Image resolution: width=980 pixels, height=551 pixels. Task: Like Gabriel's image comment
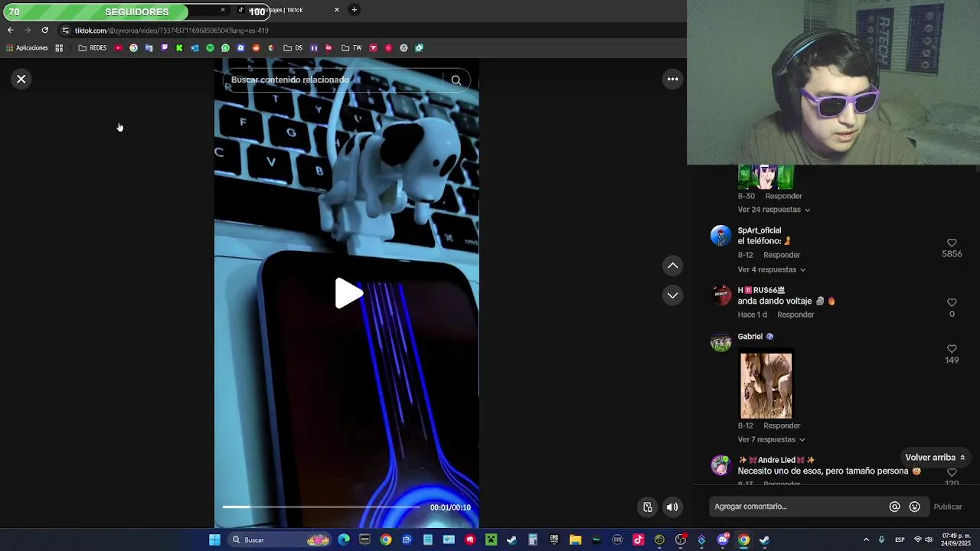[x=952, y=349]
